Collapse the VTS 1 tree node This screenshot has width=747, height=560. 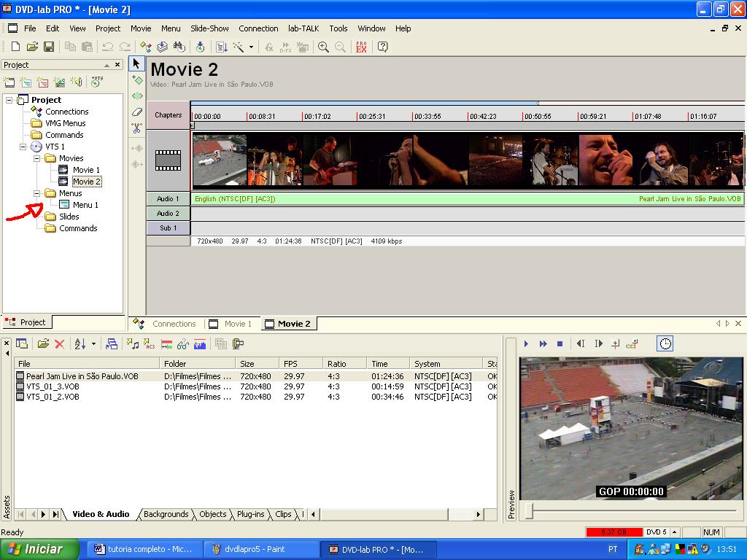pos(23,147)
